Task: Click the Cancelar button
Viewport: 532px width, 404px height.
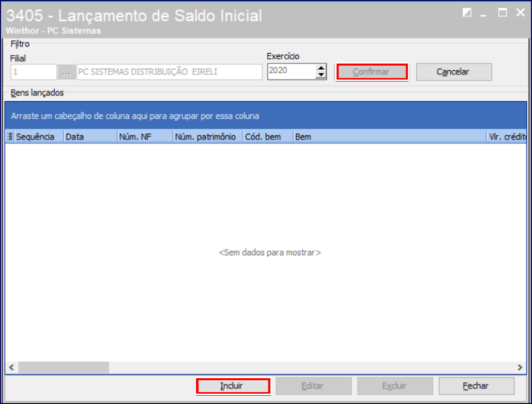Action: (x=453, y=72)
